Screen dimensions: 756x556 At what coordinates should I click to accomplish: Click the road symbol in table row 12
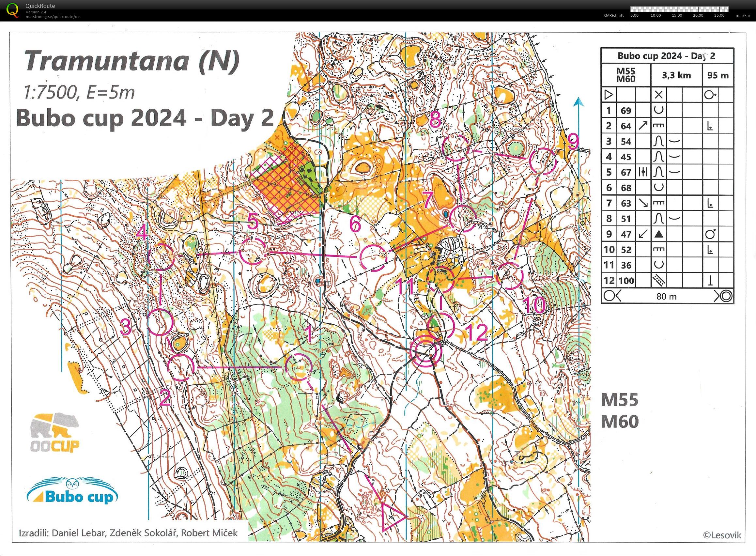pyautogui.click(x=658, y=280)
